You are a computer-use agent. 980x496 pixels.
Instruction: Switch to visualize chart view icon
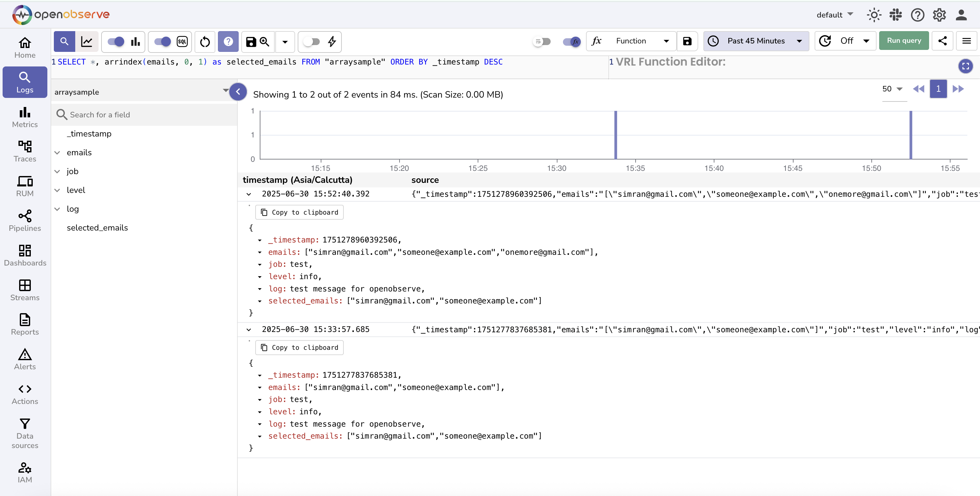pyautogui.click(x=87, y=41)
